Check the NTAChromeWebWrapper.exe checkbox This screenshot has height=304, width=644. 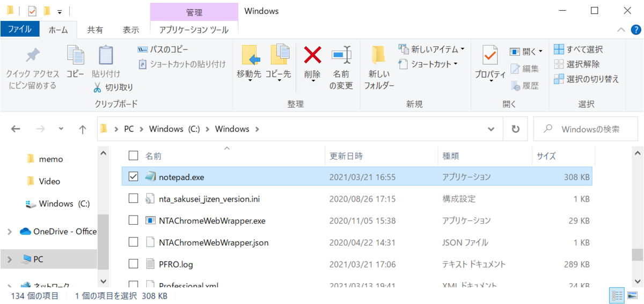click(x=134, y=220)
